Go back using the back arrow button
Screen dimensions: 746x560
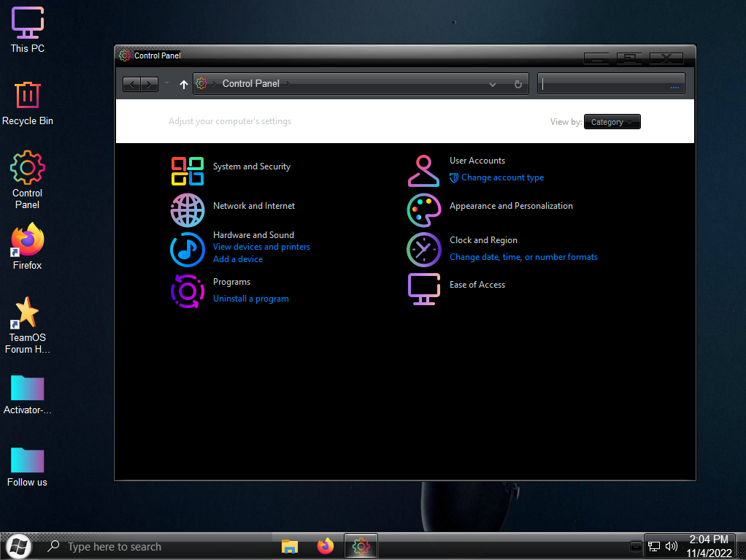(x=132, y=84)
